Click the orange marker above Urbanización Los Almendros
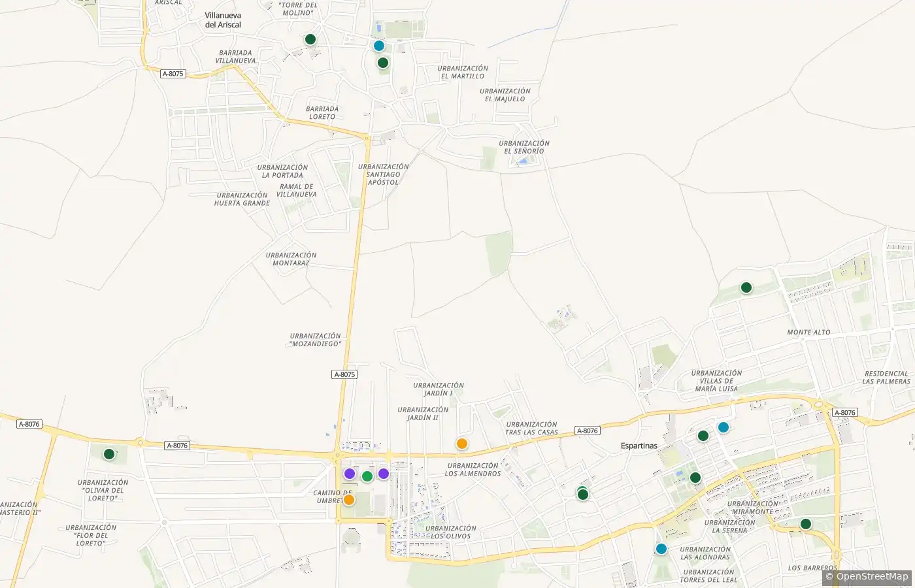915x588 pixels. pyautogui.click(x=462, y=444)
